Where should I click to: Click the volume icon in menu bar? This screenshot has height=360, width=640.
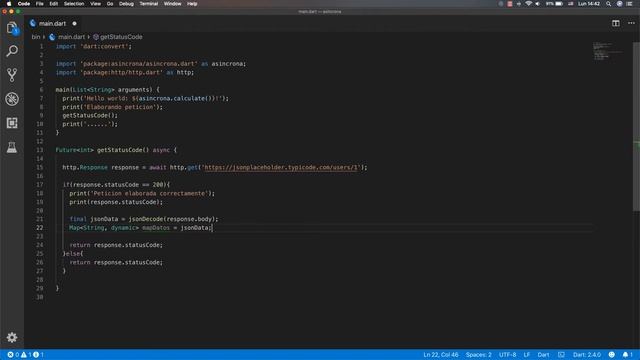538,4
